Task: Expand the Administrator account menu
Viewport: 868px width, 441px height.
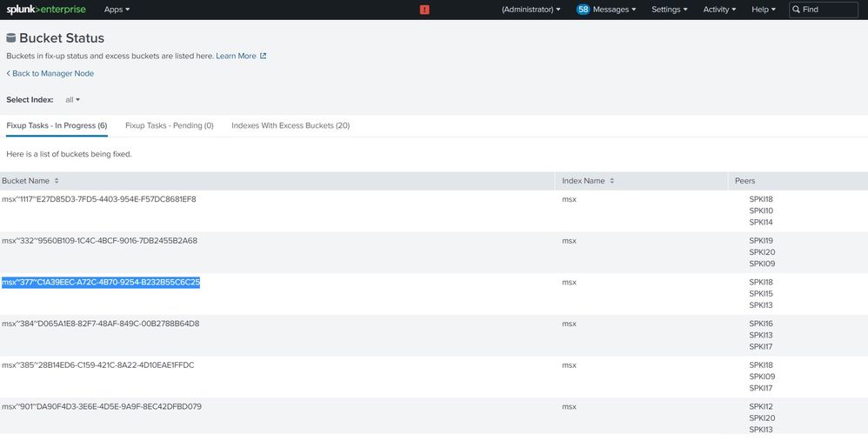Action: 531,10
